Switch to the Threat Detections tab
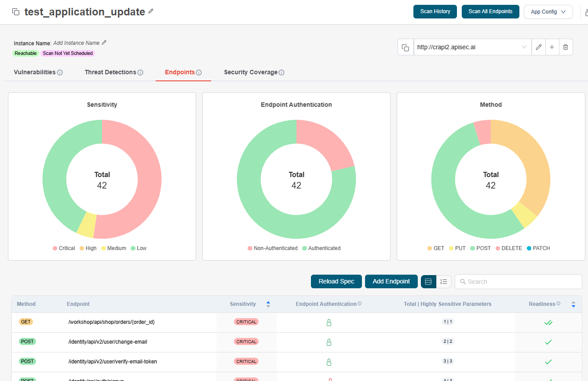 [110, 72]
